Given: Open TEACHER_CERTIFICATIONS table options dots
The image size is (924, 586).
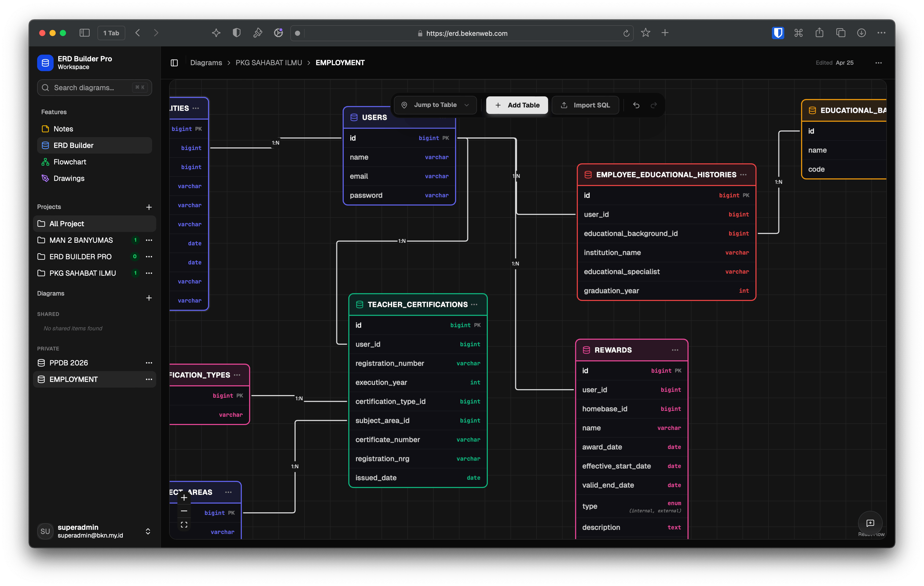Looking at the screenshot, I should (x=474, y=305).
